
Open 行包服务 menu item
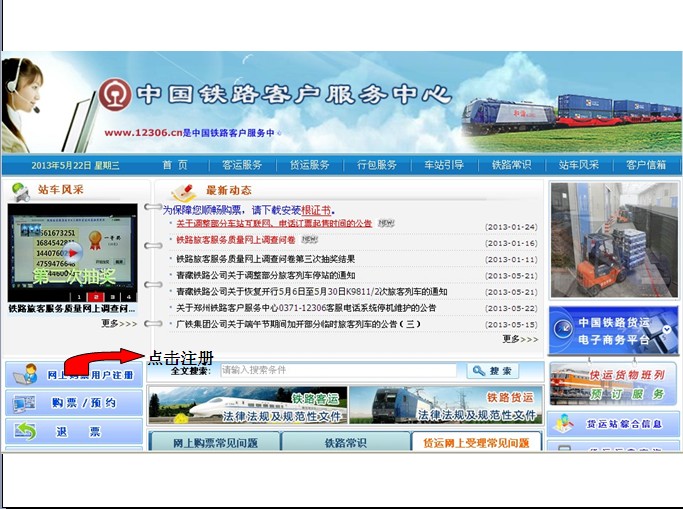(x=376, y=165)
